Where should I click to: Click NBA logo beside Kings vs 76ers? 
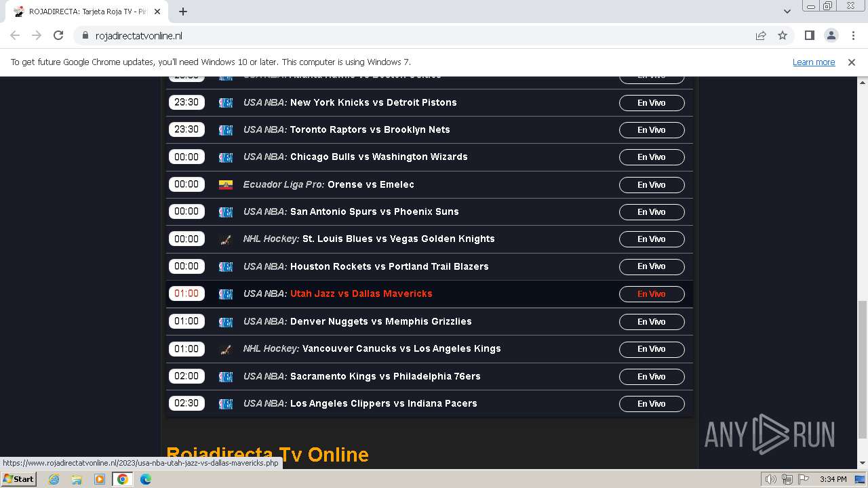(226, 377)
